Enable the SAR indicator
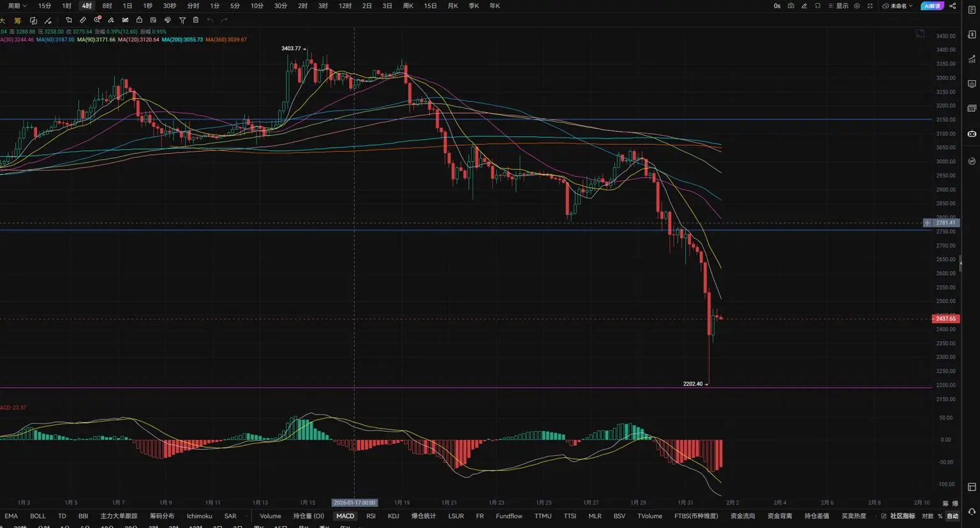 [x=230, y=516]
